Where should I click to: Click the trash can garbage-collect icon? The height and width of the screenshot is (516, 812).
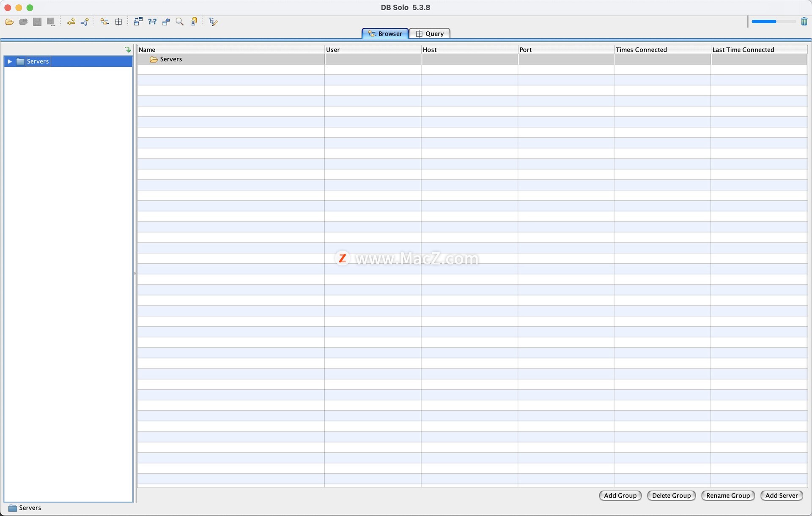[x=804, y=22]
